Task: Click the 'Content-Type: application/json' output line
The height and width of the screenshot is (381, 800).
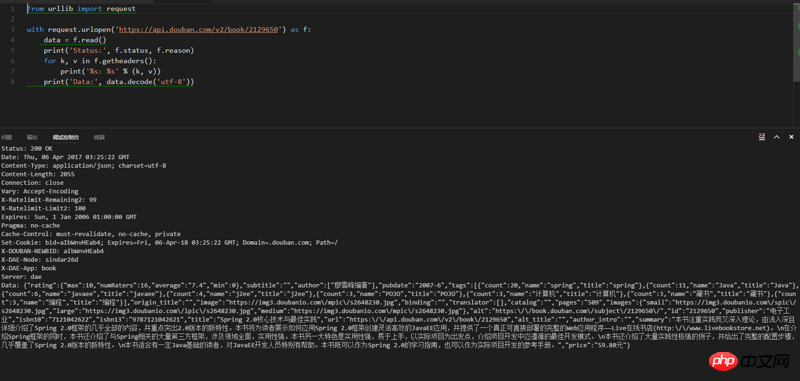Action: point(84,166)
